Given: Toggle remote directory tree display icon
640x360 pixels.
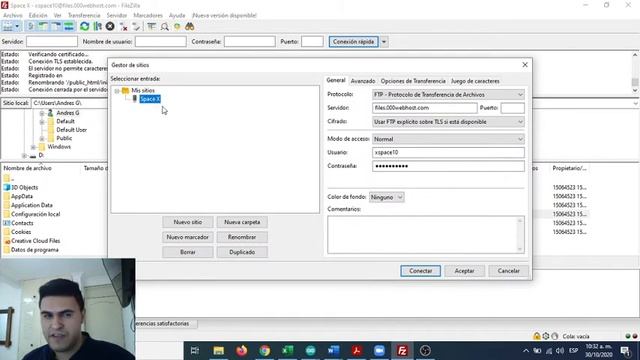Looking at the screenshot, I should tap(56, 27).
